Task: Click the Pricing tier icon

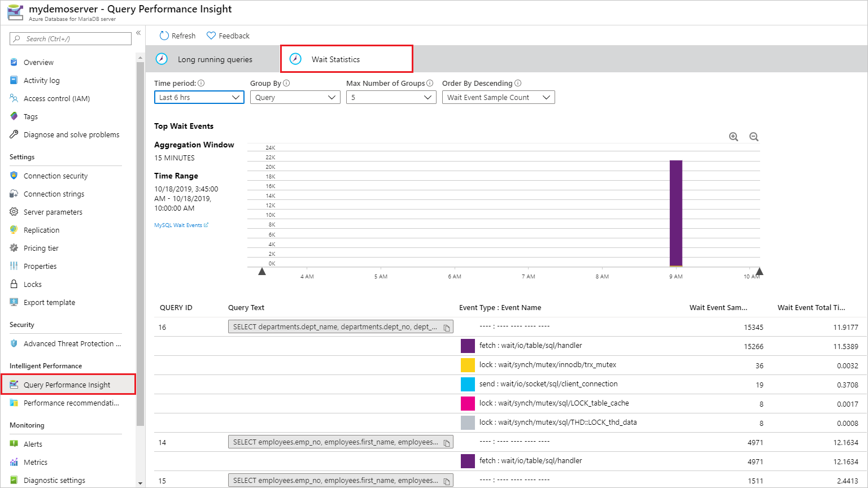Action: click(14, 248)
